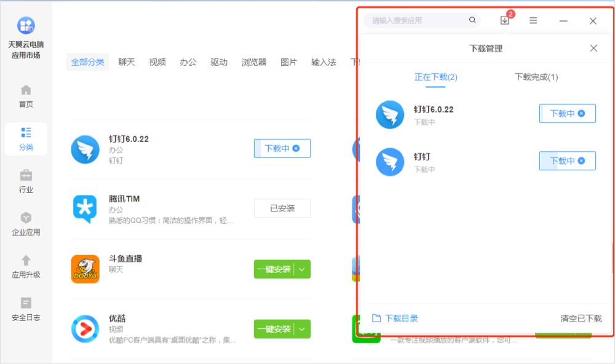View logs with the 安全日志 icon
Screen dimensions: 615x364
point(25,311)
